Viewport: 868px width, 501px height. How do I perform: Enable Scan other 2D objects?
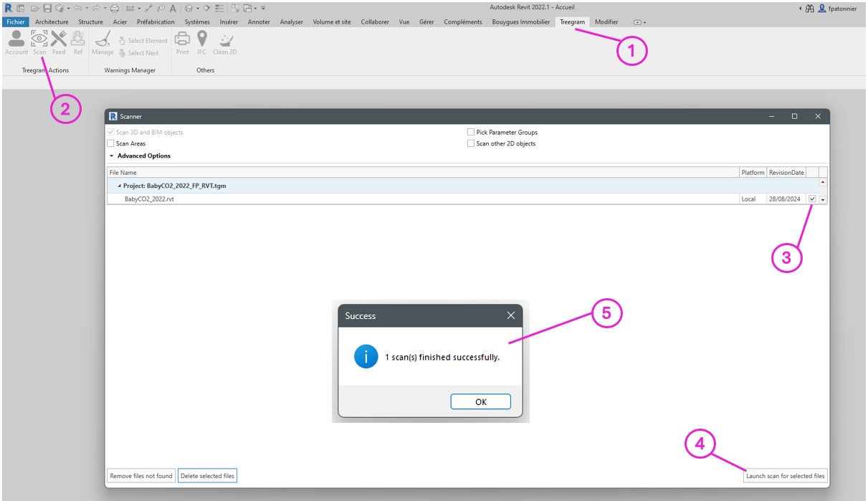pyautogui.click(x=470, y=143)
